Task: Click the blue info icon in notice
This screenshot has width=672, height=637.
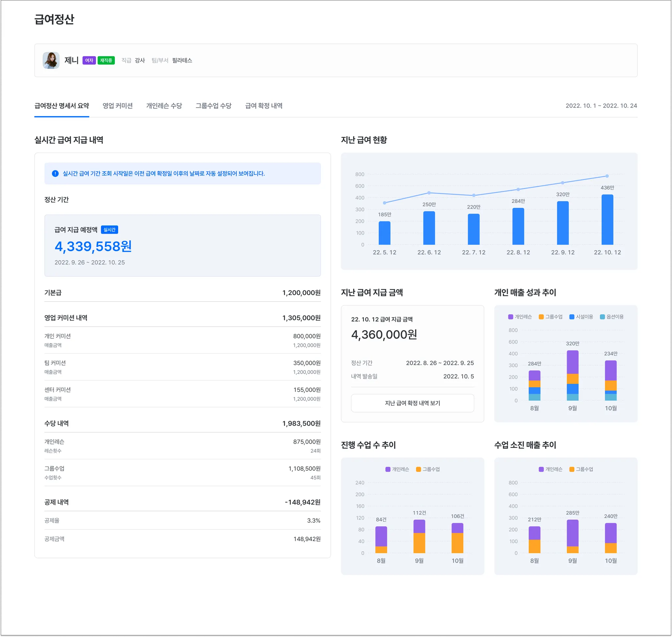Action: pos(55,174)
